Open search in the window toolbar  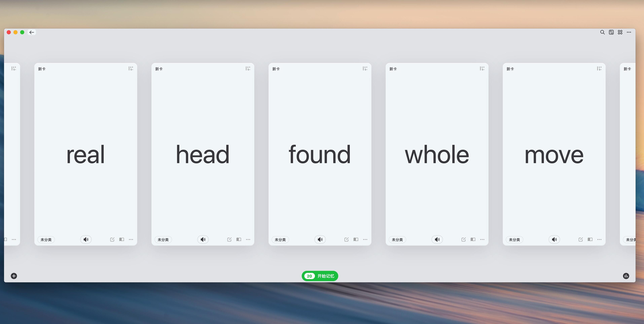tap(602, 32)
